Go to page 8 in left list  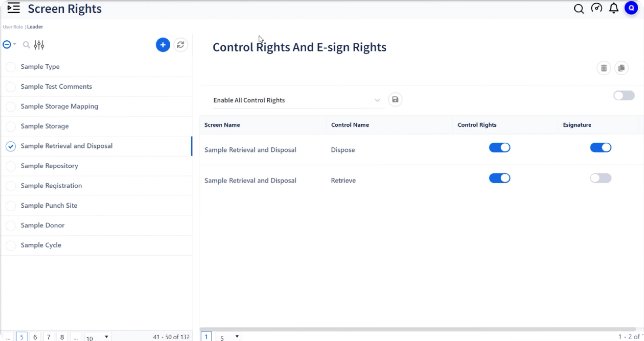click(62, 337)
